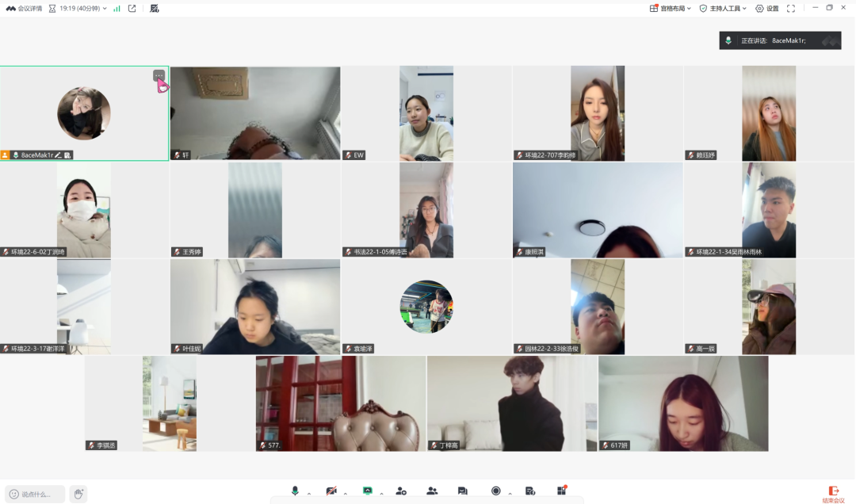Open the apps grid icon in bottom toolbar

click(561, 491)
